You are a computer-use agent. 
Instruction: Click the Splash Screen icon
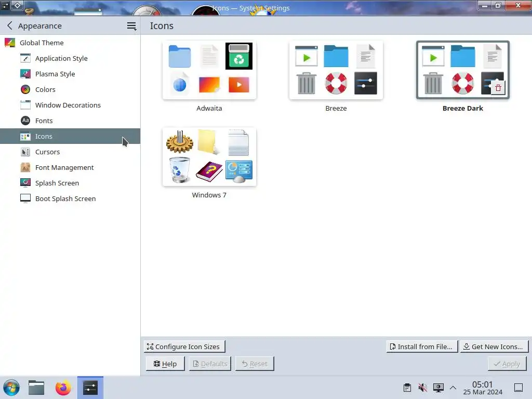(25, 183)
